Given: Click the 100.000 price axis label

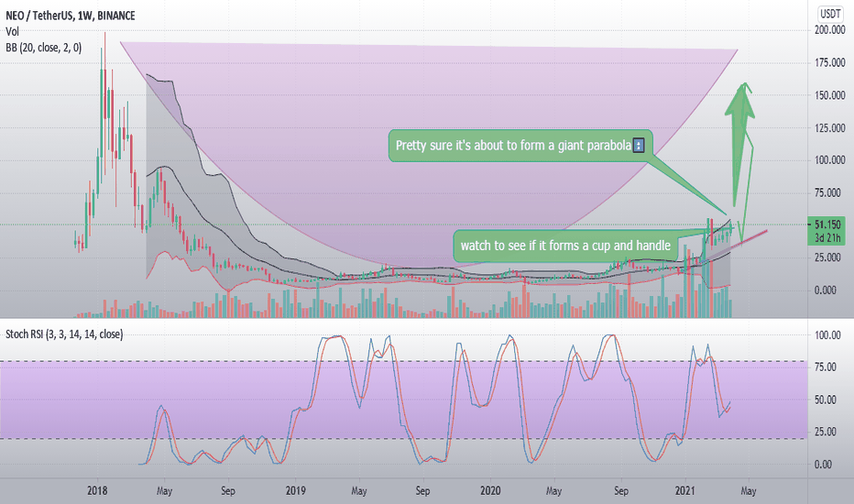Looking at the screenshot, I should pos(829,159).
